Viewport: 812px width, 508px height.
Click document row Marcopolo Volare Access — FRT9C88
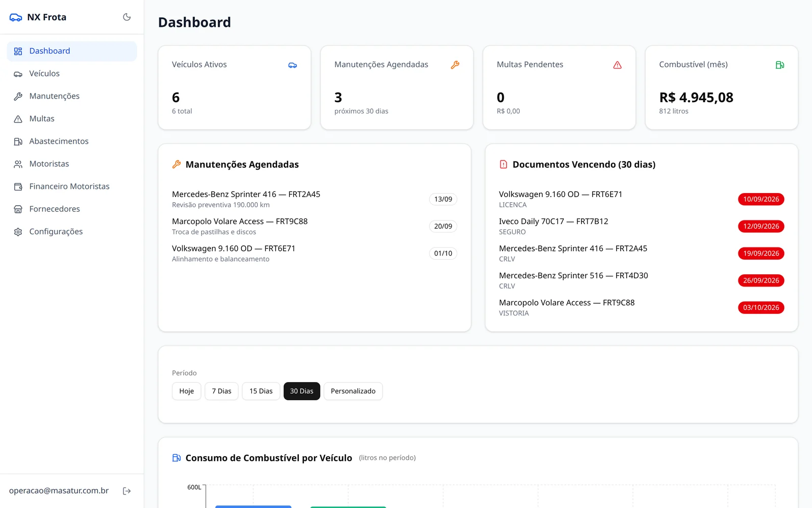pos(641,307)
